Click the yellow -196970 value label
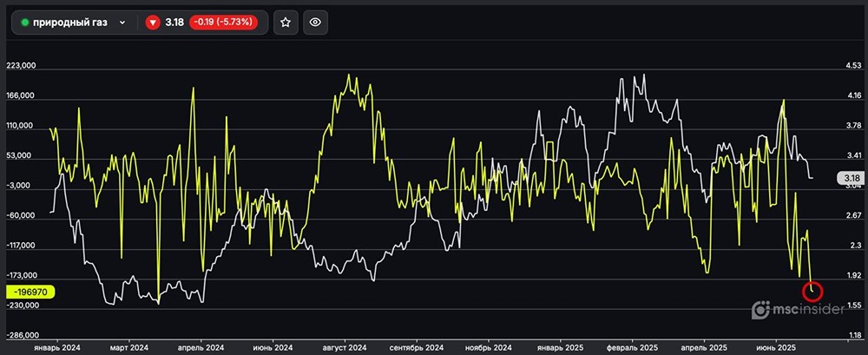The width and height of the screenshot is (868, 355). (30, 292)
